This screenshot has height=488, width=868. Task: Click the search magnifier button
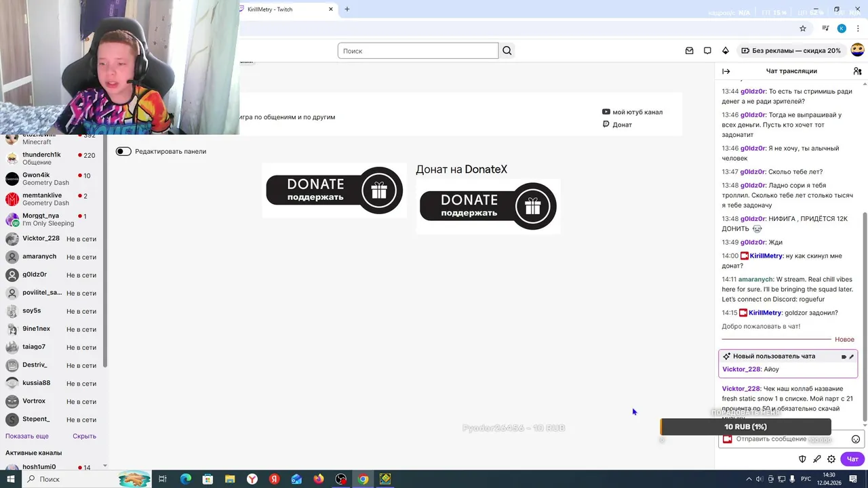click(507, 51)
